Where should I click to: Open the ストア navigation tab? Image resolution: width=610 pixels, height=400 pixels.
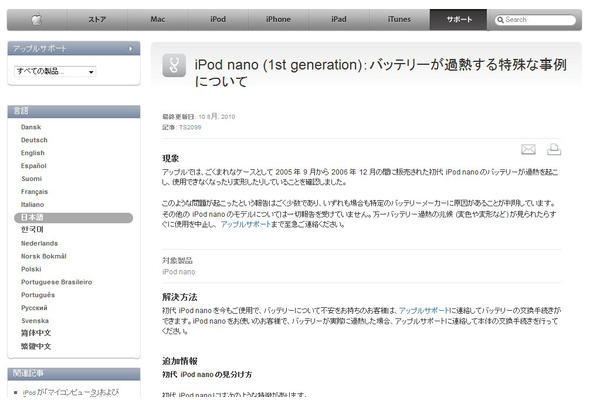click(97, 19)
